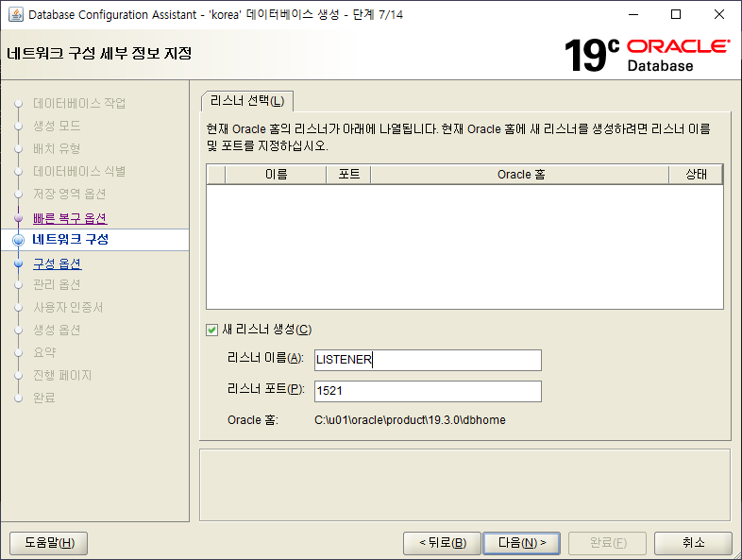This screenshot has width=742, height=560.
Task: Click the 생성 모드 step
Action: pyautogui.click(x=57, y=126)
